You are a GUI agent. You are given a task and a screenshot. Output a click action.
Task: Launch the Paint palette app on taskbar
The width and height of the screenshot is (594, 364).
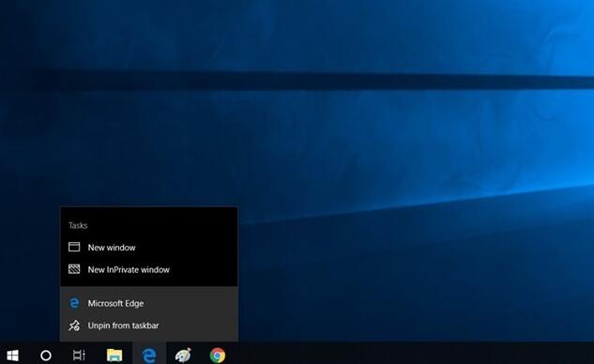tap(183, 356)
